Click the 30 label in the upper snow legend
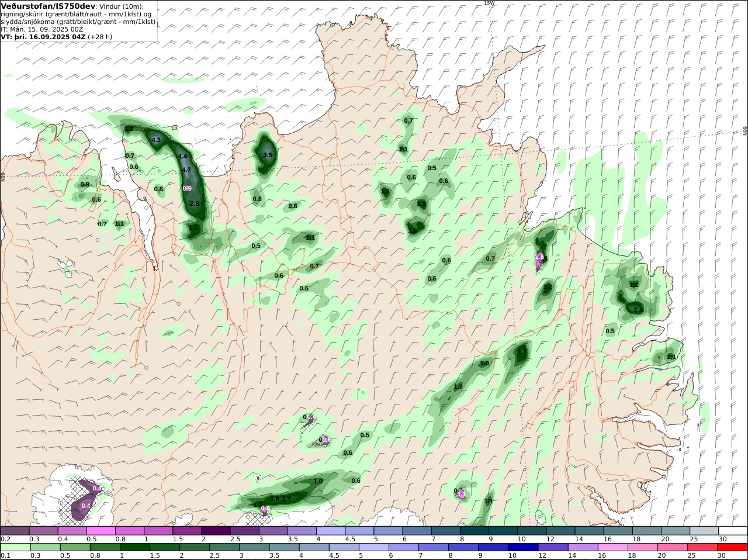 (x=723, y=539)
